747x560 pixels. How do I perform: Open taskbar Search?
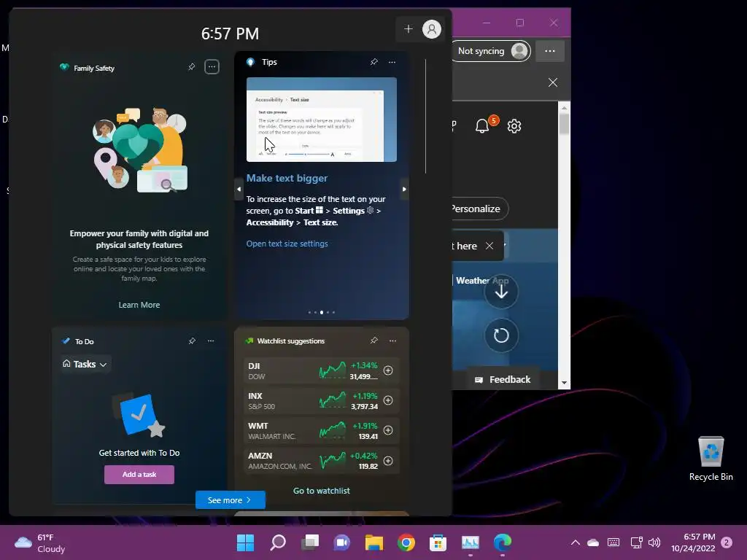278,542
